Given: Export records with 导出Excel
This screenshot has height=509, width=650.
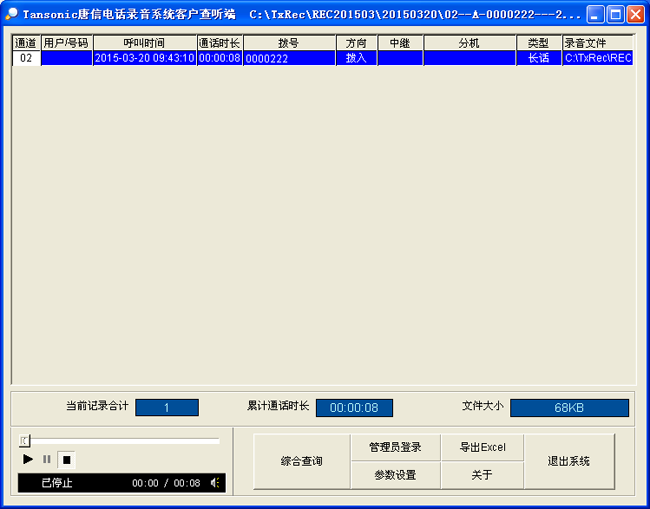Looking at the screenshot, I should [482, 447].
